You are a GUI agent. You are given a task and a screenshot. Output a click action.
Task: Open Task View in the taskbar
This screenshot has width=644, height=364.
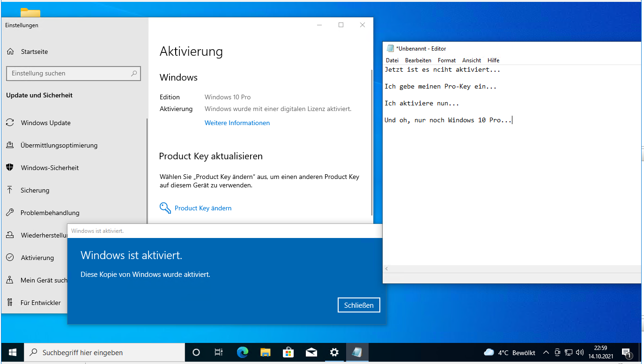(x=219, y=352)
